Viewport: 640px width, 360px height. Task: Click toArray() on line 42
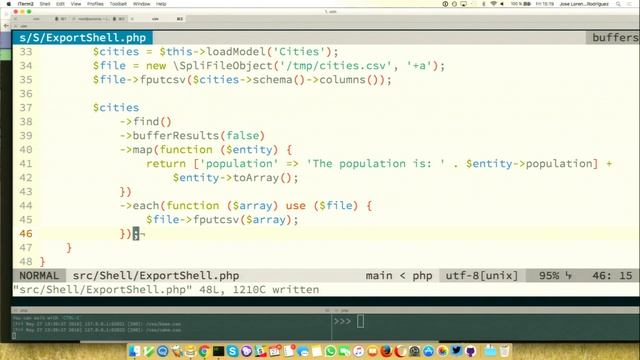262,178
